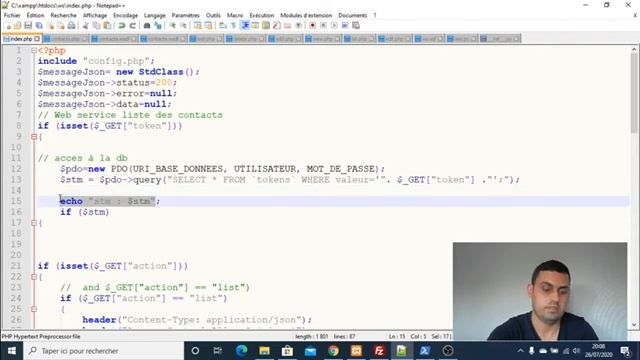640x360 pixels.
Task: Click the scrollbar up arrow
Action: (x=633, y=49)
